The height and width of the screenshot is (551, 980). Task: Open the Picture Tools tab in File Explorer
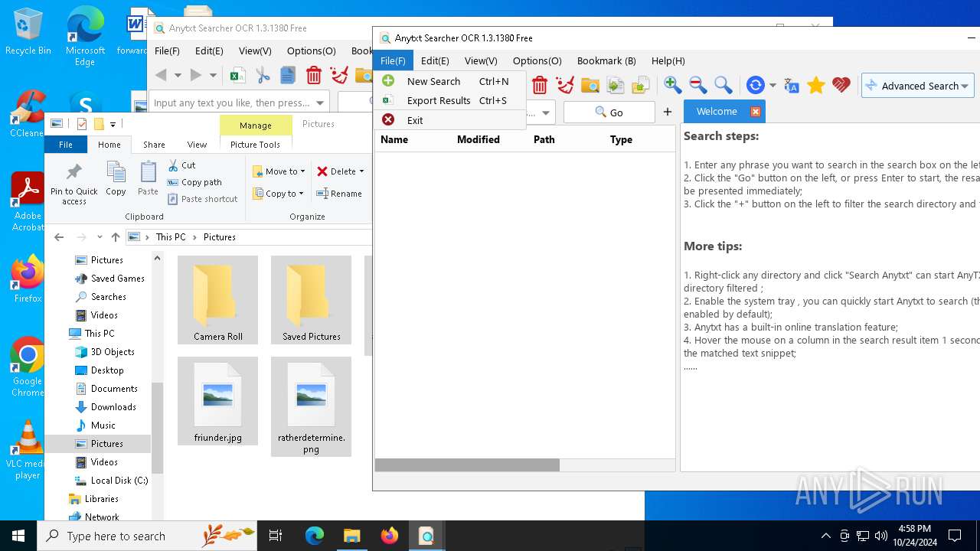click(255, 145)
